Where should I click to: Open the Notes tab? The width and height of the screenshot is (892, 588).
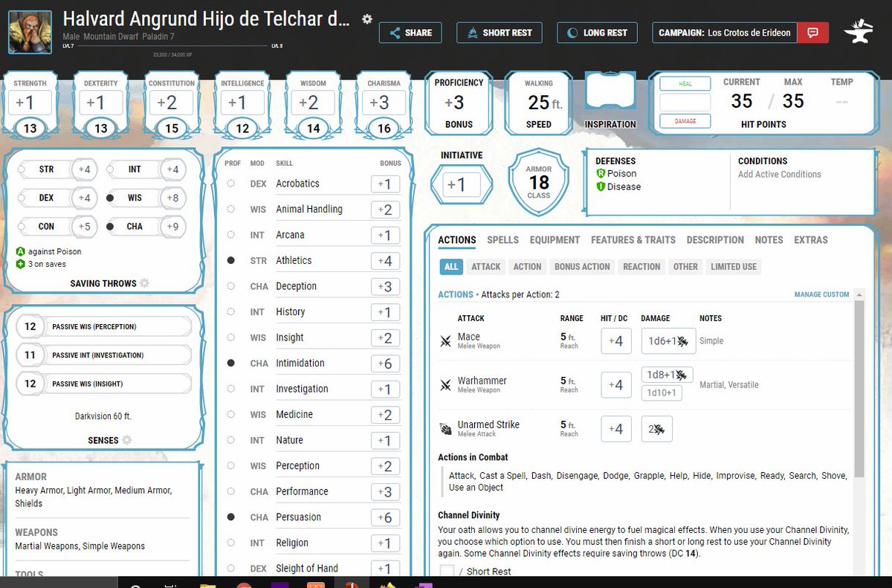769,240
